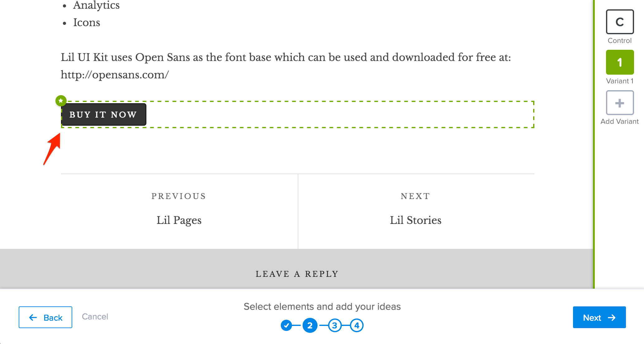This screenshot has height=344, width=644.
Task: Proceed with the Next button
Action: pos(599,317)
